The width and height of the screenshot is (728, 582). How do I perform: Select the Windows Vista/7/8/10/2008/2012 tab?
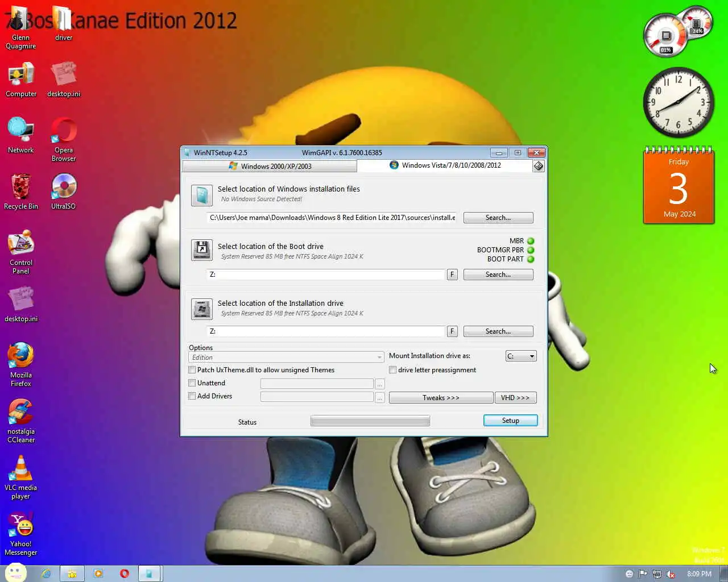click(x=445, y=165)
